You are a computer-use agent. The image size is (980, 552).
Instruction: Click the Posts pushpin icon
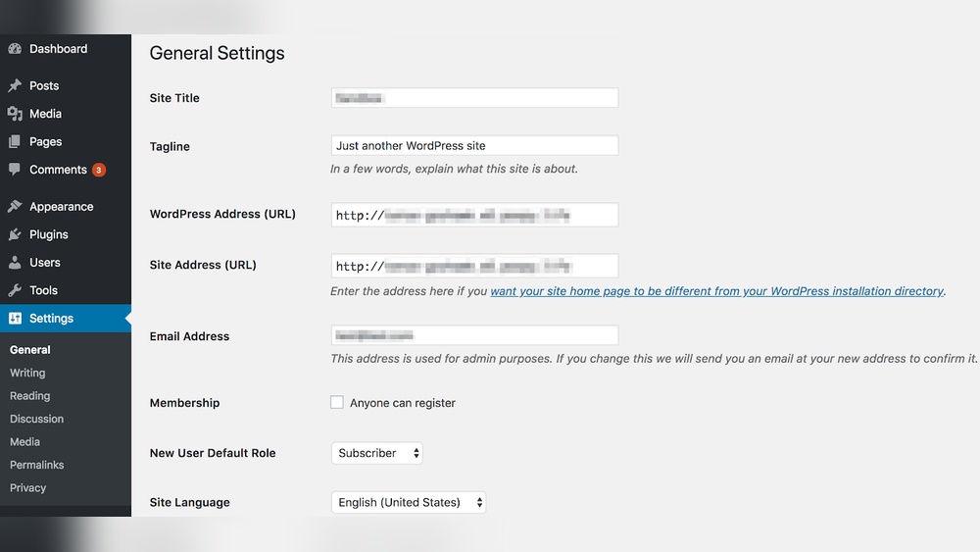(15, 85)
